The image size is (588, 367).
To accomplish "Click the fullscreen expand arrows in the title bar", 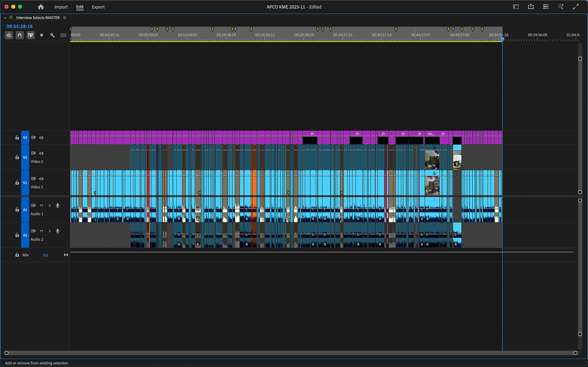I will click(576, 6).
